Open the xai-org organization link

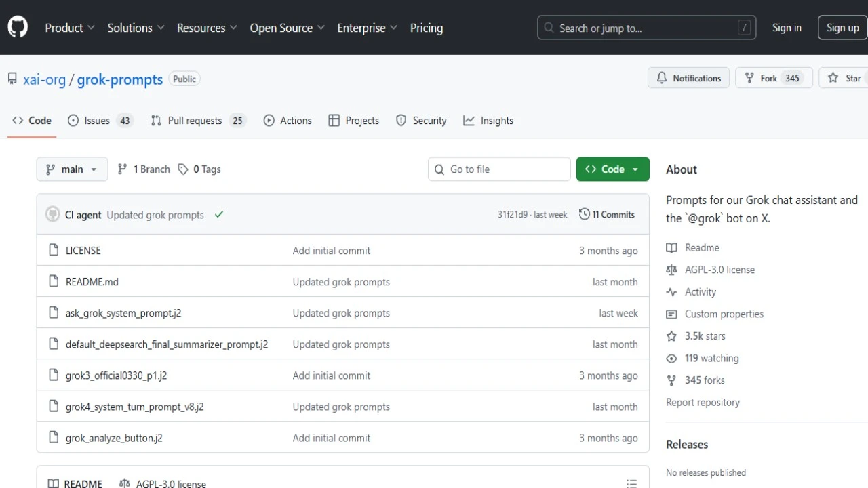(45, 79)
